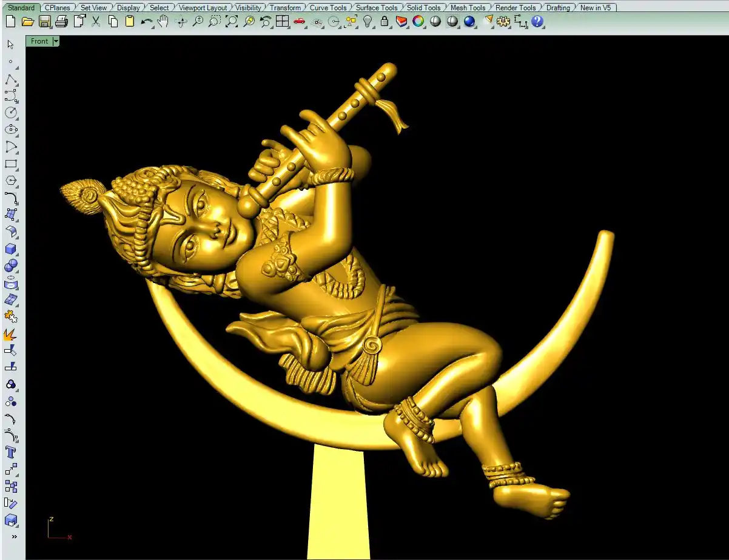Viewport: 729px width, 560px height.
Task: Click the Front viewport title label
Action: (39, 41)
